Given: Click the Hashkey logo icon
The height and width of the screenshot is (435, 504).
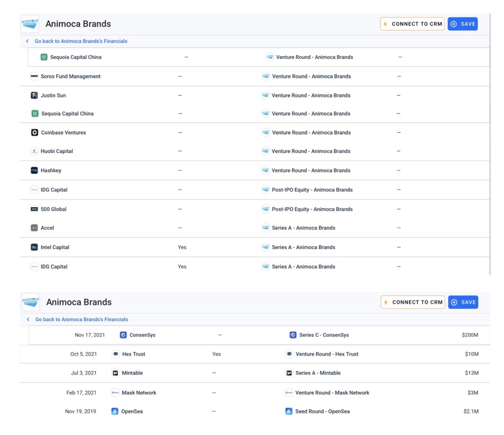Looking at the screenshot, I should tap(34, 171).
